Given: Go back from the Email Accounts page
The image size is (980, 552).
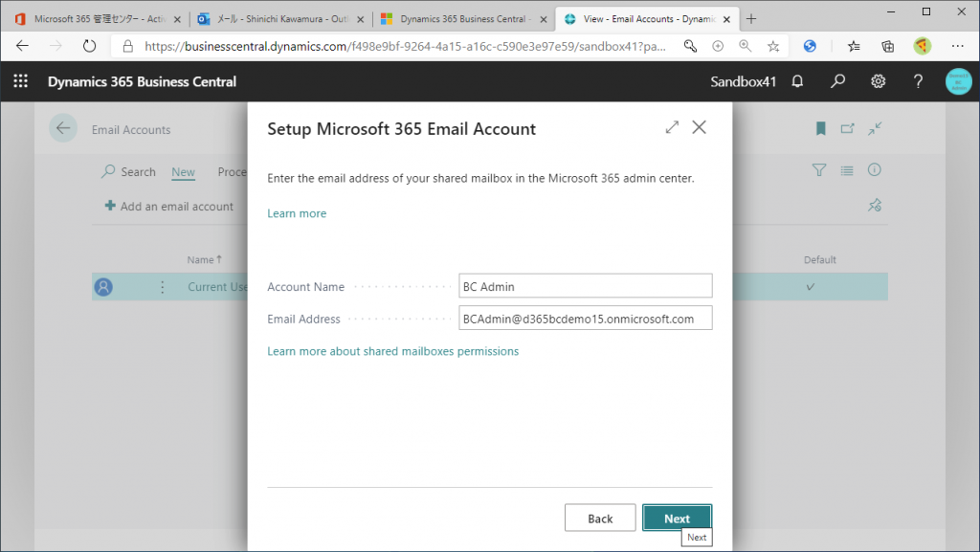Looking at the screenshot, I should (63, 128).
